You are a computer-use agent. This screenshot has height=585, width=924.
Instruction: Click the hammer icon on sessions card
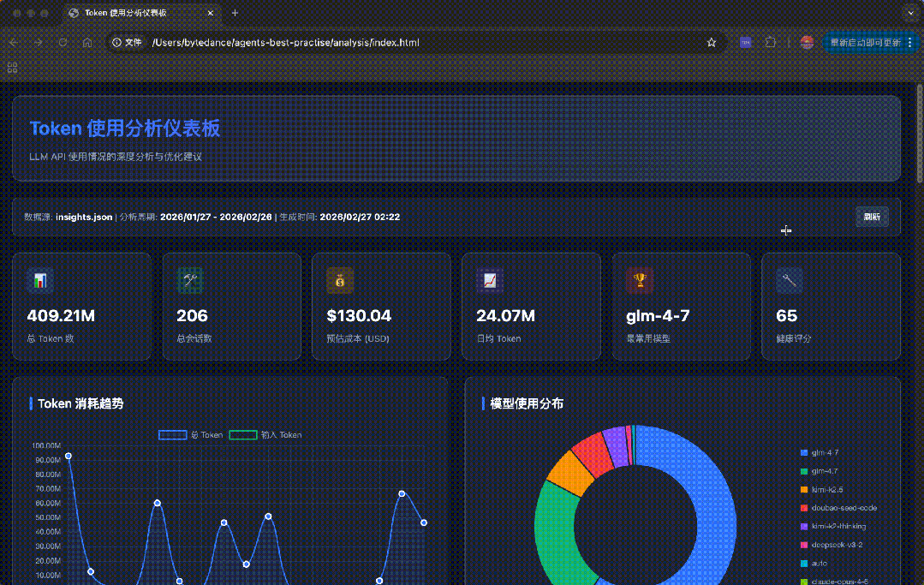click(x=189, y=280)
